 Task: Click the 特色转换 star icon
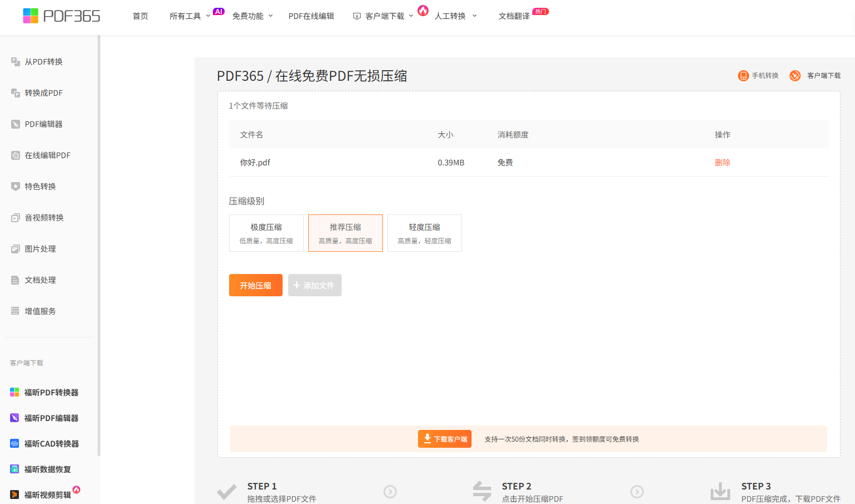point(16,187)
